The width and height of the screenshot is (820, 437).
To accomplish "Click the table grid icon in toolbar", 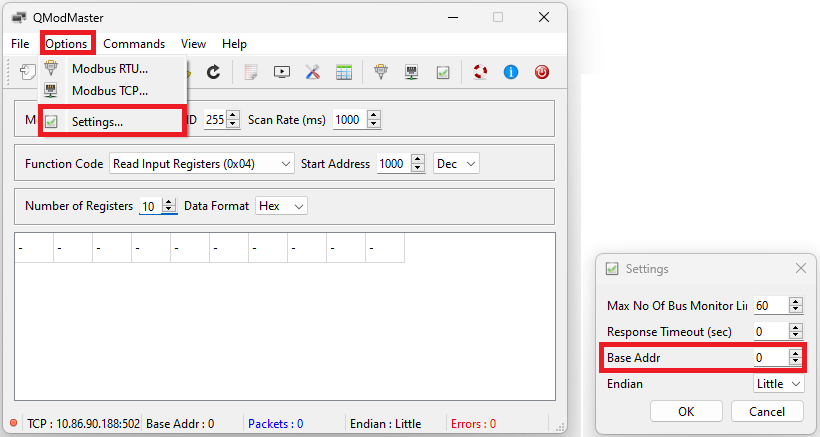I will 343,72.
